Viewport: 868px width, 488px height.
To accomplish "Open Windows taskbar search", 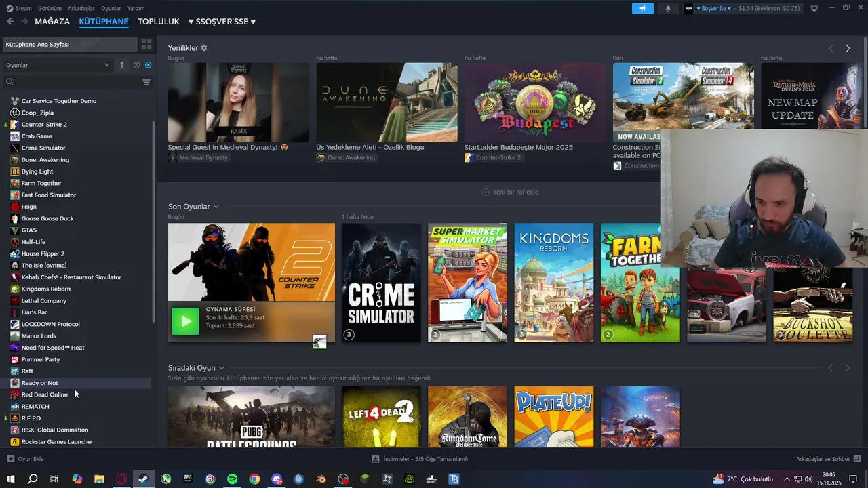I will tap(33, 479).
